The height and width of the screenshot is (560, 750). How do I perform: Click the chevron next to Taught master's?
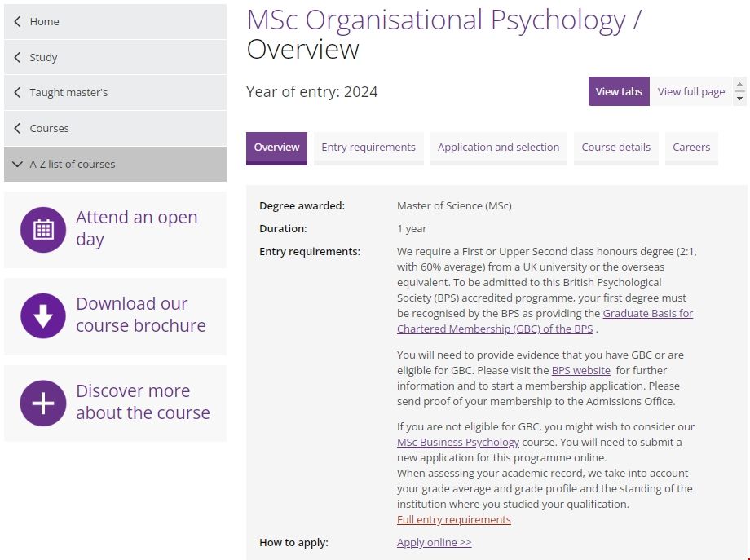coord(18,92)
